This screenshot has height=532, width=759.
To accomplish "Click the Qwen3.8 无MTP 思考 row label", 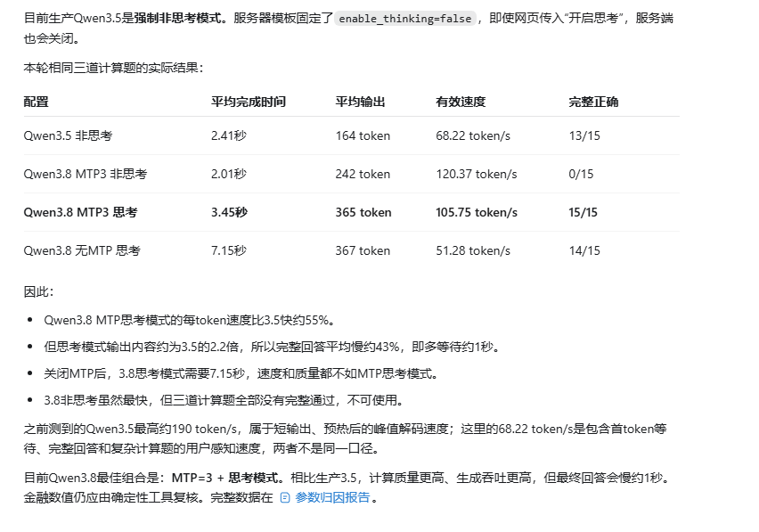I will pyautogui.click(x=82, y=250).
